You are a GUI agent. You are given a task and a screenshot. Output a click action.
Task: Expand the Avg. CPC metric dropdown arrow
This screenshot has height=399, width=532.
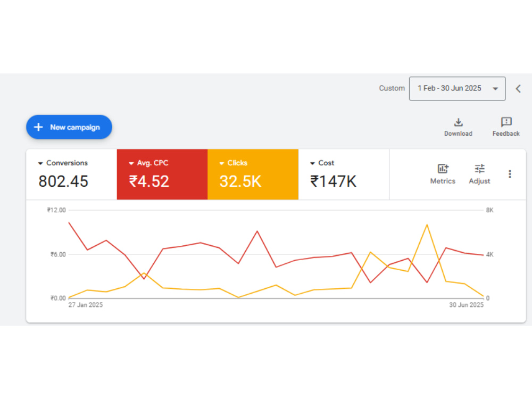(131, 163)
